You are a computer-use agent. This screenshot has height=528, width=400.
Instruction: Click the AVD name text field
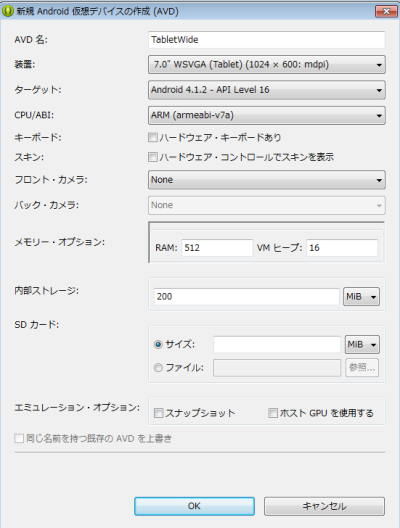point(267,40)
